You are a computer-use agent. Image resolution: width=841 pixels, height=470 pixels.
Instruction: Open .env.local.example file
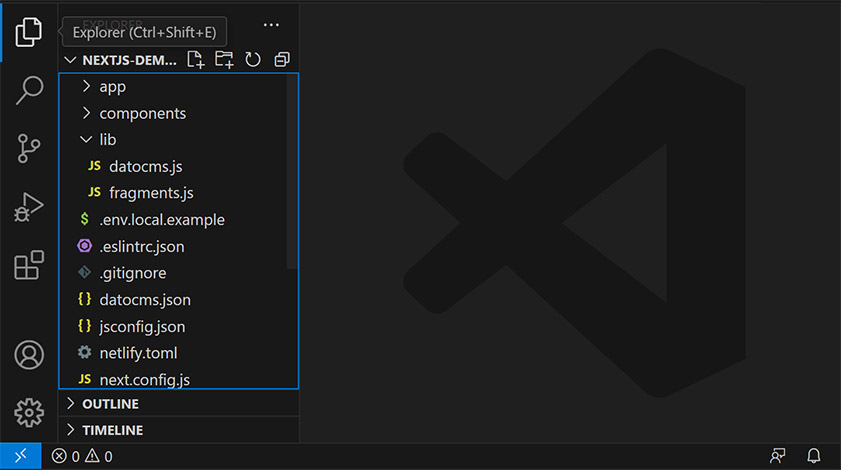click(178, 219)
